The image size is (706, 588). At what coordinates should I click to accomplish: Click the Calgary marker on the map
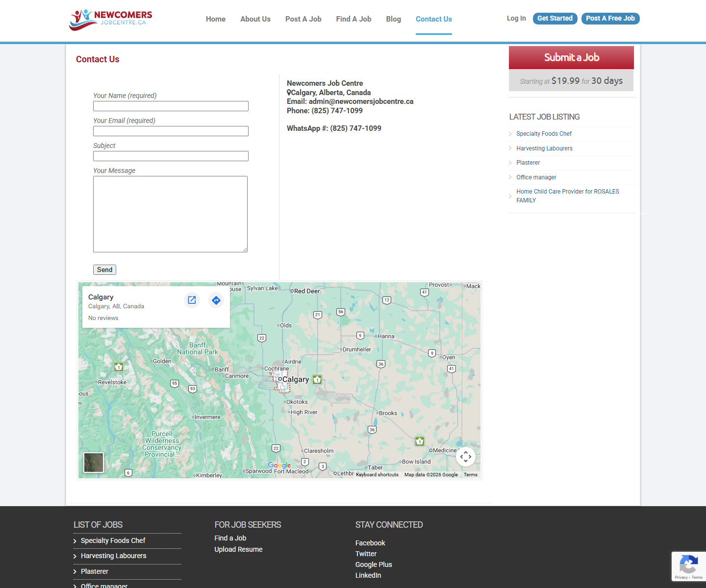(280, 379)
